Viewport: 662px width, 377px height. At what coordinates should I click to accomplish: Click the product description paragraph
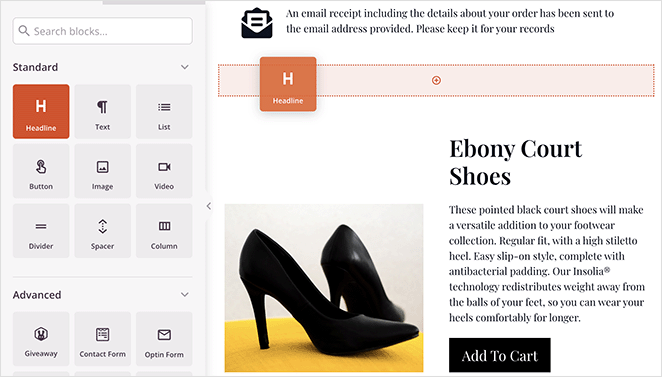coord(547,264)
